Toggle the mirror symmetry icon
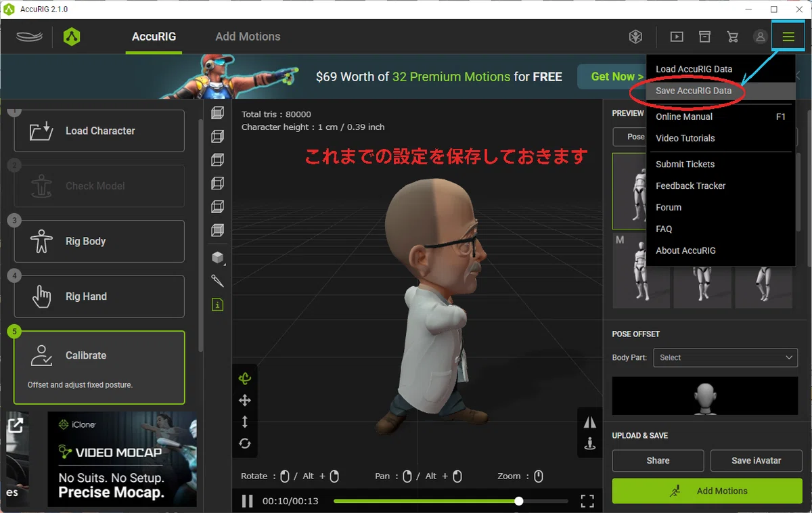This screenshot has height=513, width=812. tap(590, 422)
